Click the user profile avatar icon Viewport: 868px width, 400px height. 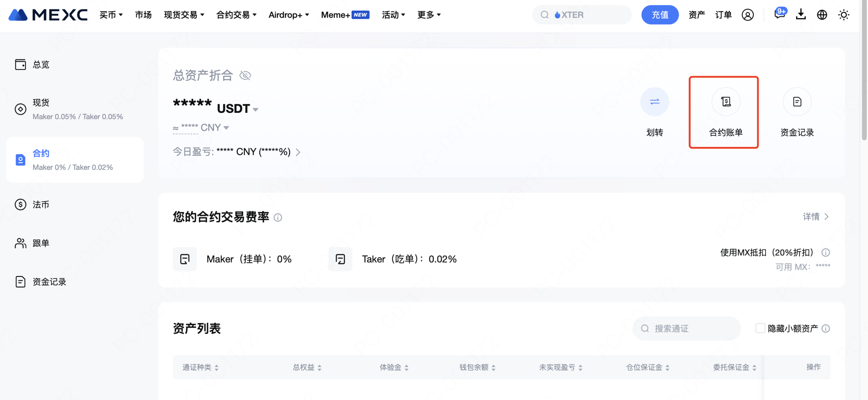[748, 15]
